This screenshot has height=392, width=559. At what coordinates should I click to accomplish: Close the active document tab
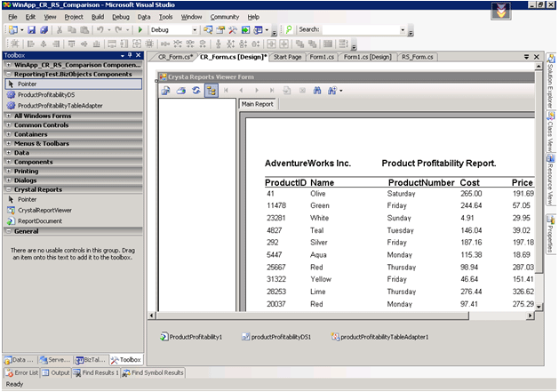pyautogui.click(x=537, y=57)
